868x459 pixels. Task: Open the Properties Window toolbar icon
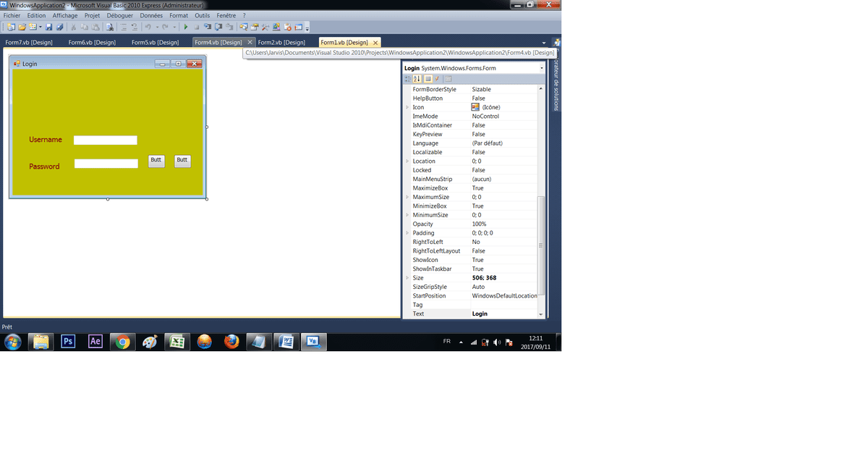pyautogui.click(x=254, y=27)
